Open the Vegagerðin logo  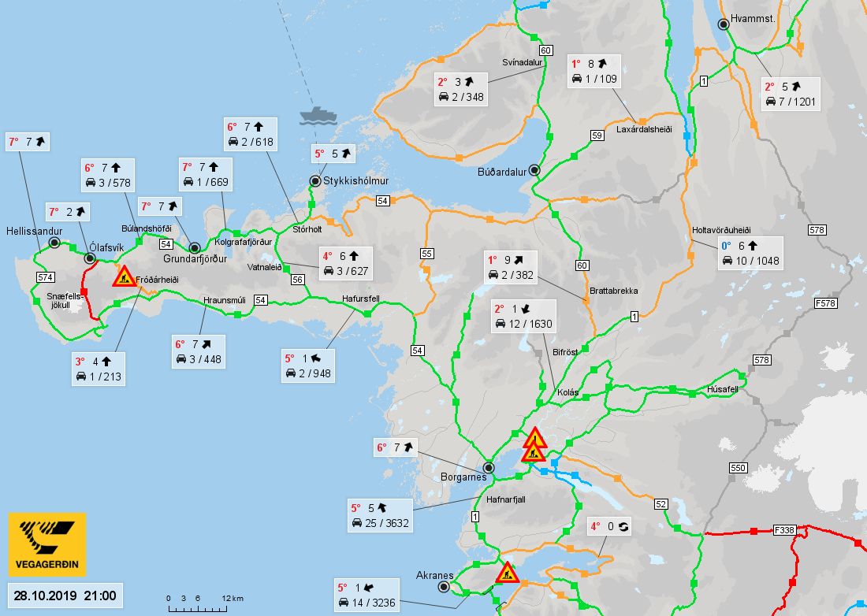pyautogui.click(x=47, y=544)
